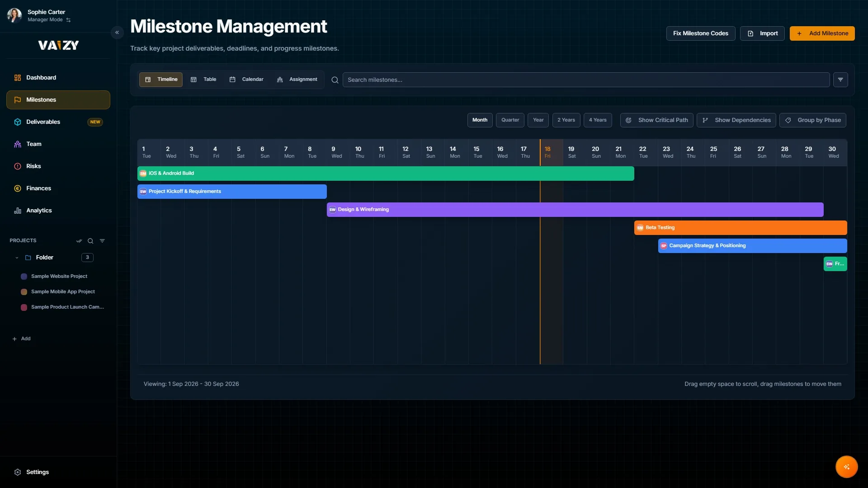Select Month time range
868x488 pixels.
(x=480, y=120)
